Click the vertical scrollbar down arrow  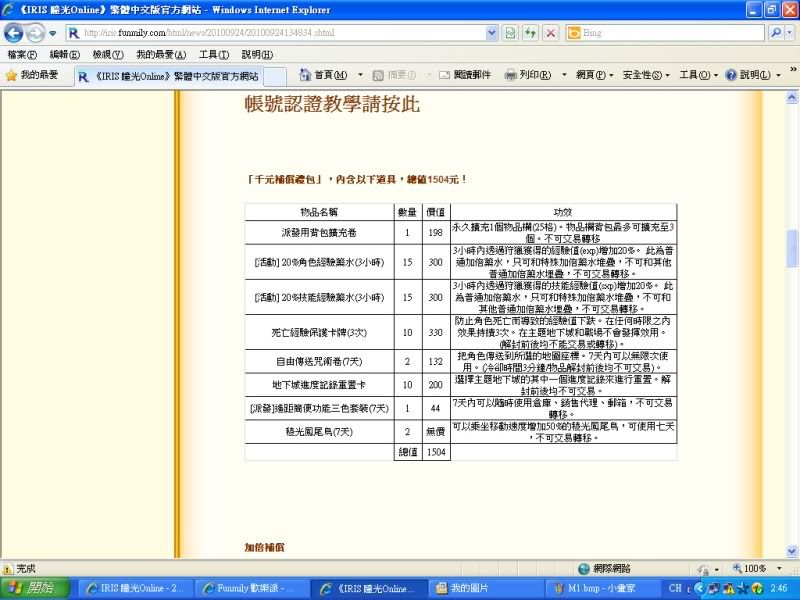[x=792, y=551]
